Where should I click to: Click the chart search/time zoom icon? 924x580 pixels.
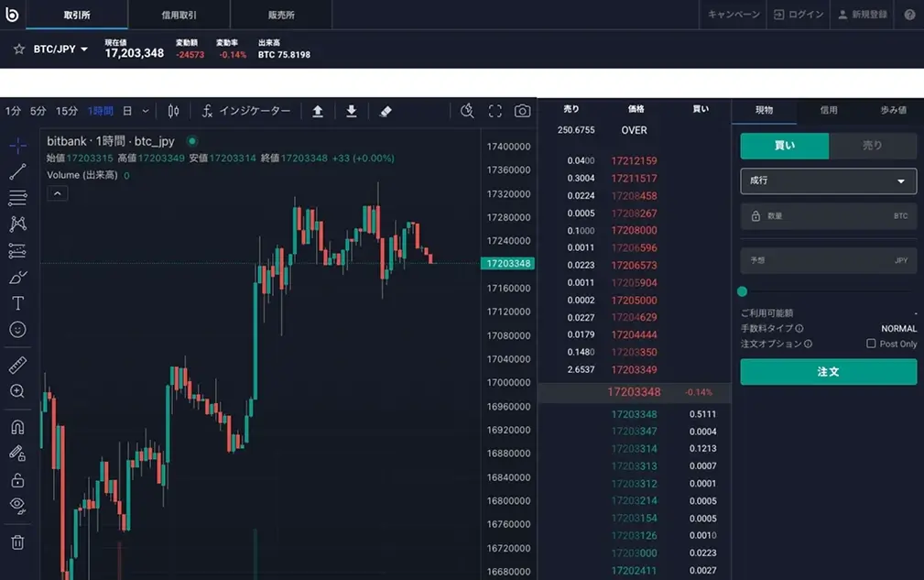467,111
